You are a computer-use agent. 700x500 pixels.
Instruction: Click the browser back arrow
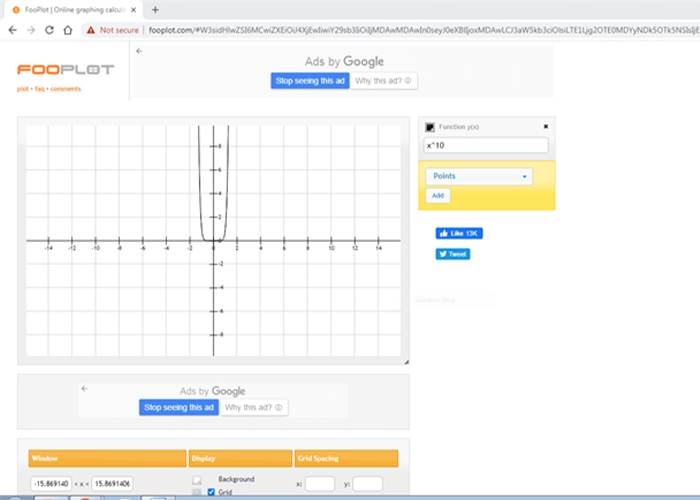(12, 30)
